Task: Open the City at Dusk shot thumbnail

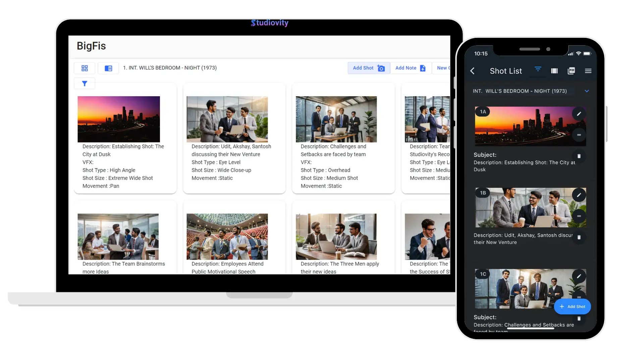Action: 119,119
